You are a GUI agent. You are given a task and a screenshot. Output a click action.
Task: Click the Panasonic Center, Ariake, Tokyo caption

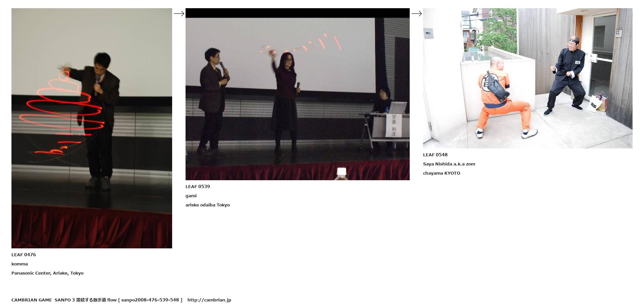pos(47,273)
